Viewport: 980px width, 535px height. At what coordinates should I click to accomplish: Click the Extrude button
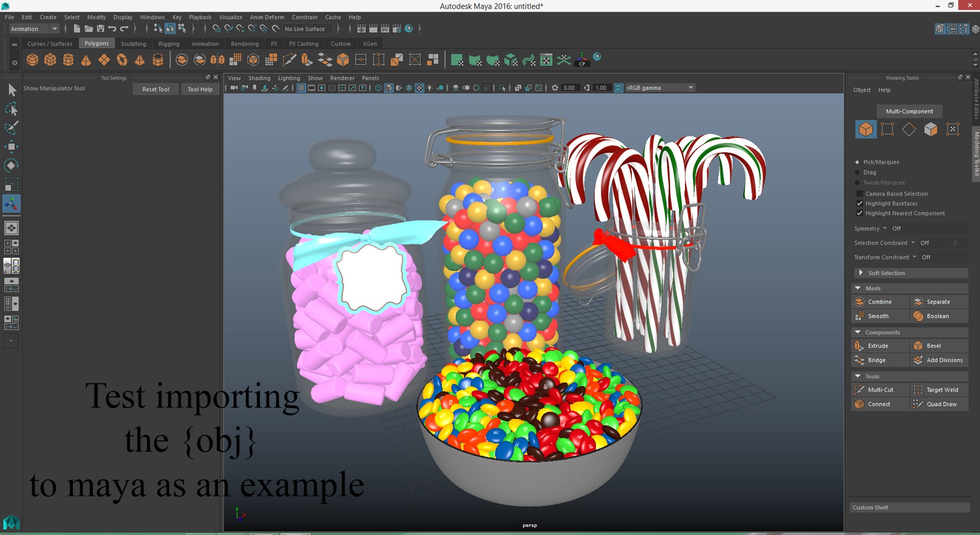pyautogui.click(x=881, y=346)
